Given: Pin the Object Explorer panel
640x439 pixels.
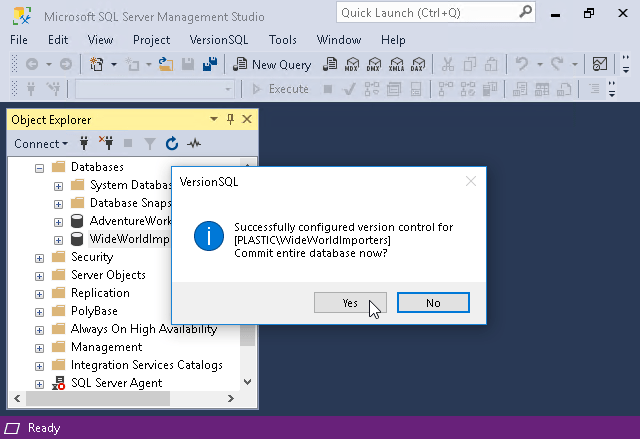Looking at the screenshot, I should (x=231, y=119).
